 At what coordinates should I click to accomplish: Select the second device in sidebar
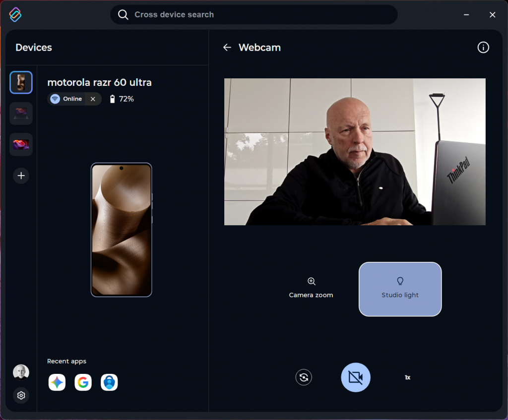click(21, 114)
